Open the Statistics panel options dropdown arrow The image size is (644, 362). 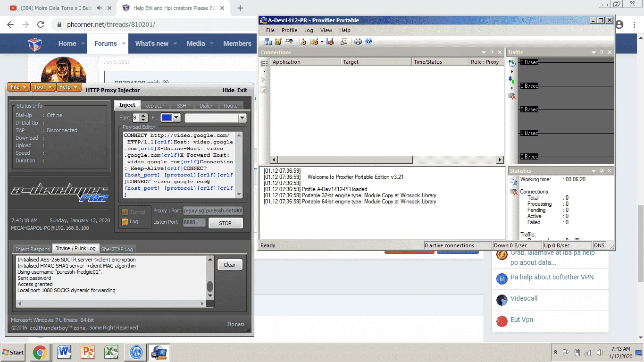click(594, 171)
